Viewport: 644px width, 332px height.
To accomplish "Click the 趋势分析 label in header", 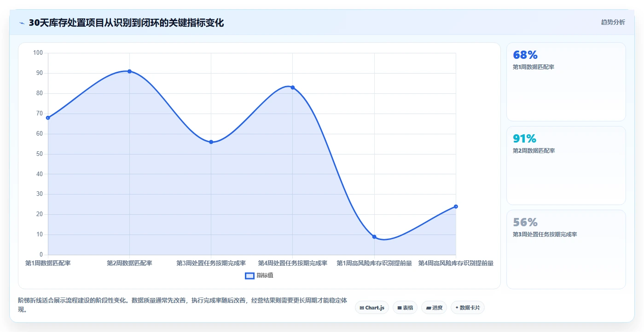I will click(613, 22).
